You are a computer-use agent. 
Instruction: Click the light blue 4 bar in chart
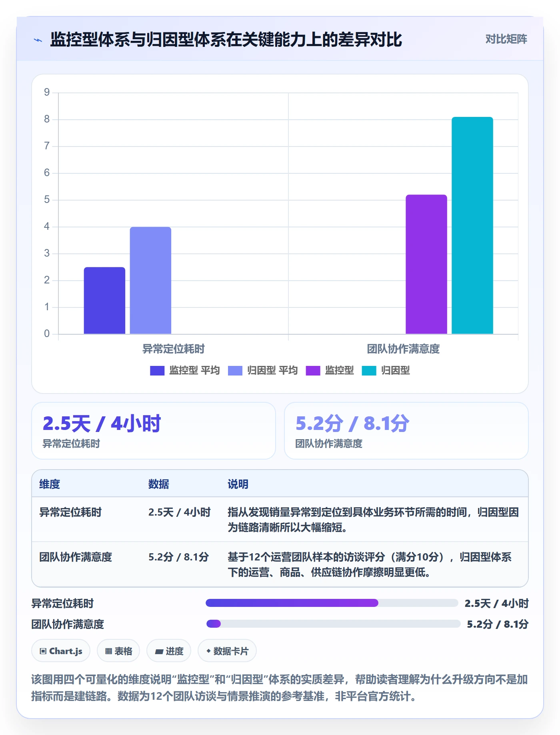(150, 280)
